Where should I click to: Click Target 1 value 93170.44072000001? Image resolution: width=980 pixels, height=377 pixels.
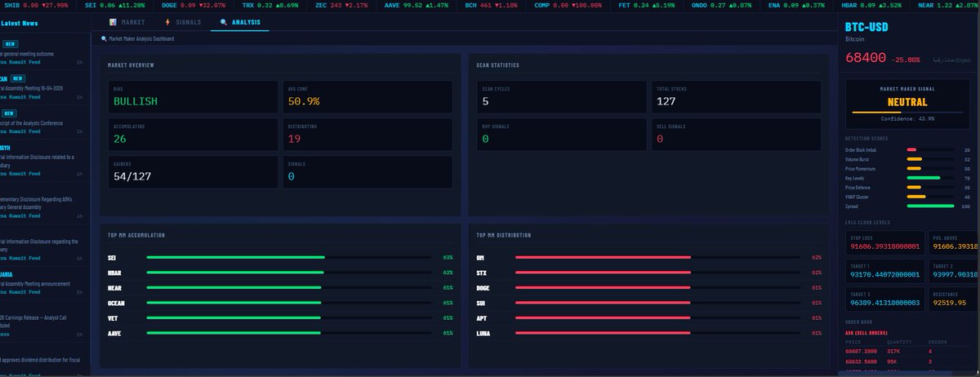pyautogui.click(x=885, y=274)
